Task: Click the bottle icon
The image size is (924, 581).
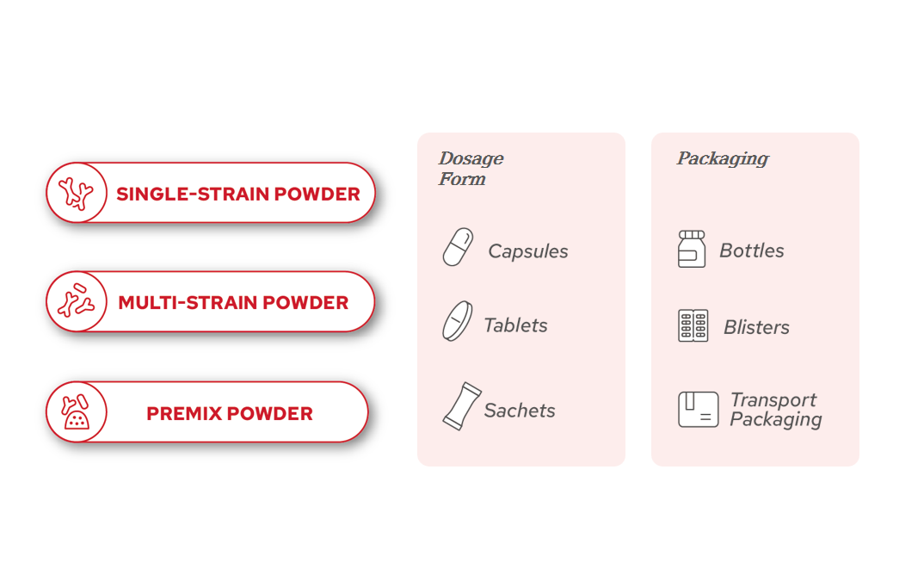Action: (692, 249)
